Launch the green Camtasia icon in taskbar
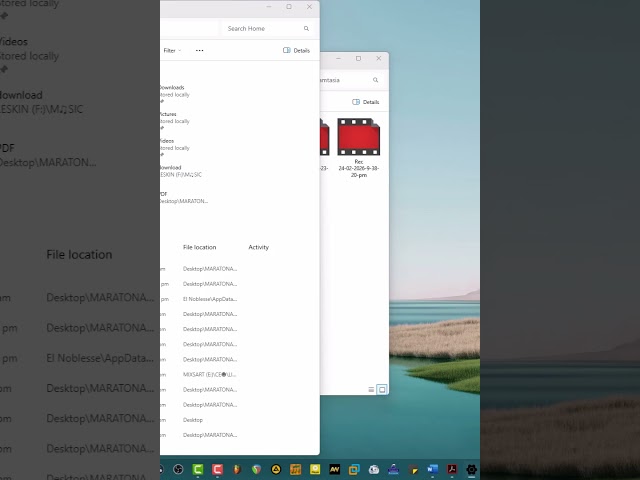Screen dimensions: 640x480 point(198,469)
